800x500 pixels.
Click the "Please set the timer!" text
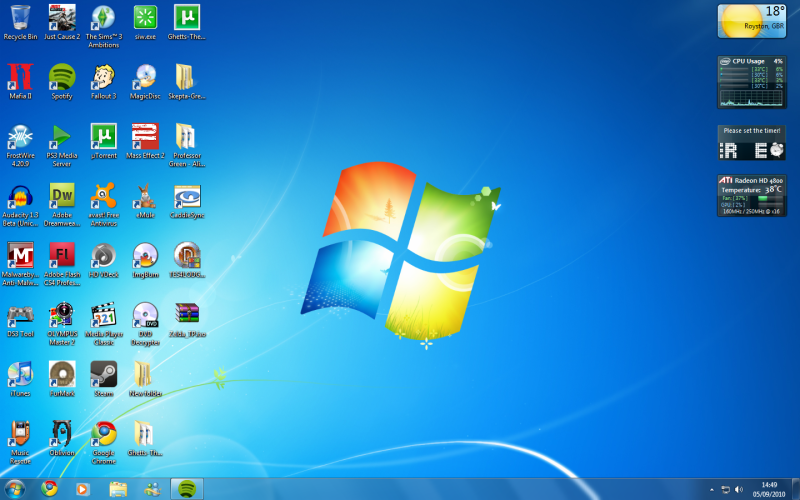pyautogui.click(x=752, y=131)
